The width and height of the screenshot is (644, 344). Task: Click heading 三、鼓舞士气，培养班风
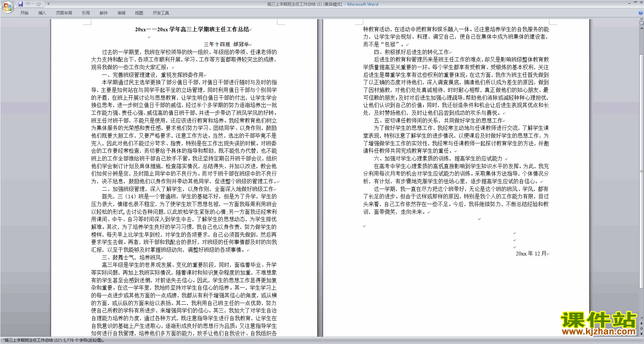coord(131,257)
